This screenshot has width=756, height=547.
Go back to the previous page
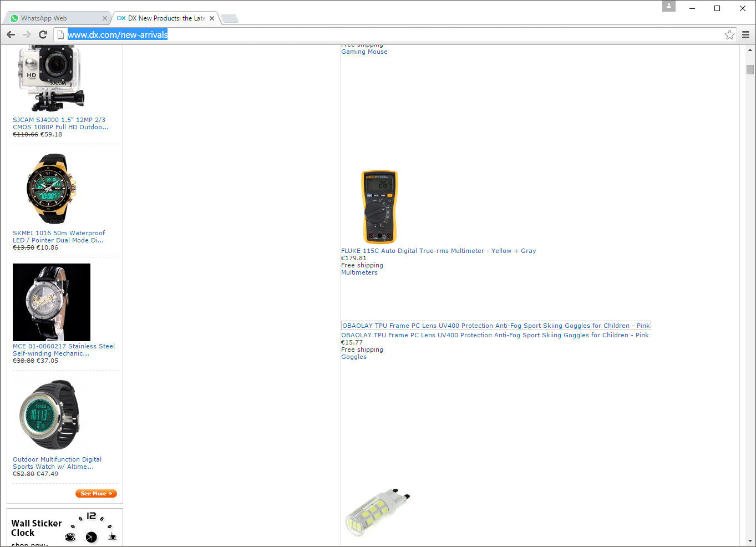click(x=11, y=34)
